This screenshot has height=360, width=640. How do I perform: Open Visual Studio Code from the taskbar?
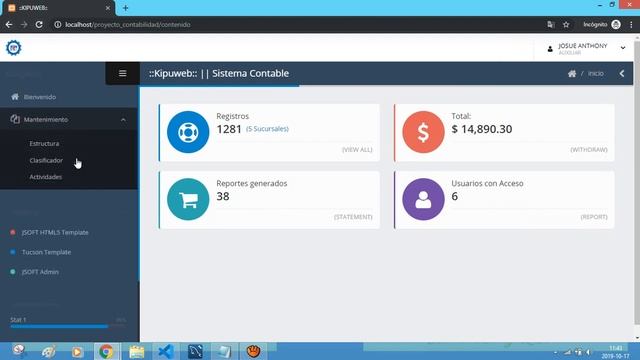tap(166, 351)
